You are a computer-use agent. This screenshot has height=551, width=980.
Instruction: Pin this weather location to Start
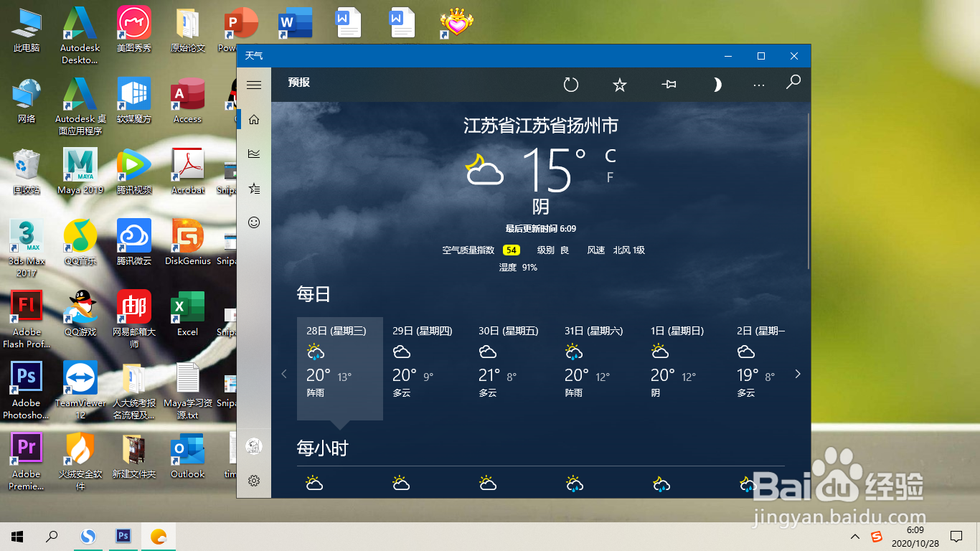tap(668, 84)
